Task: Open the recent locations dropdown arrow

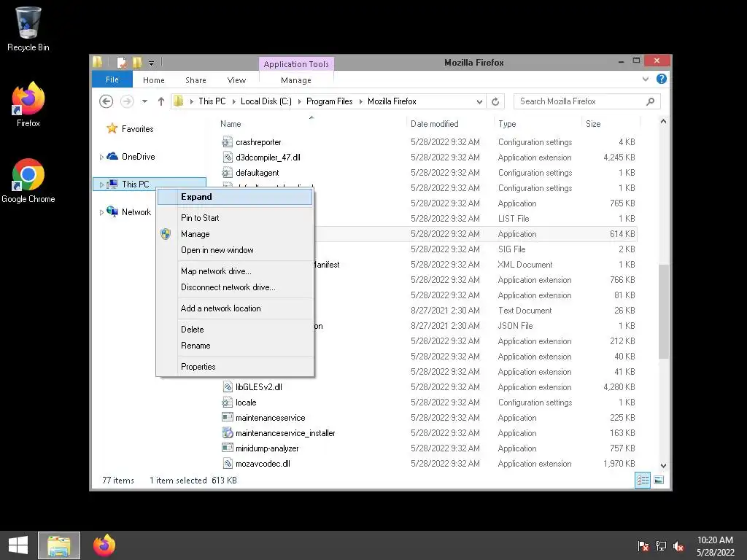Action: (145, 101)
